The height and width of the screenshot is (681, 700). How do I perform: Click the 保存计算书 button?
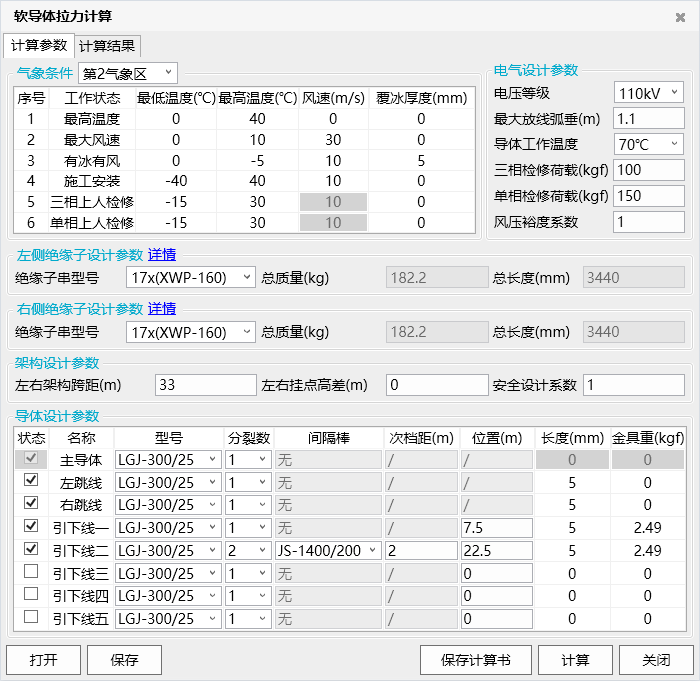pos(475,660)
